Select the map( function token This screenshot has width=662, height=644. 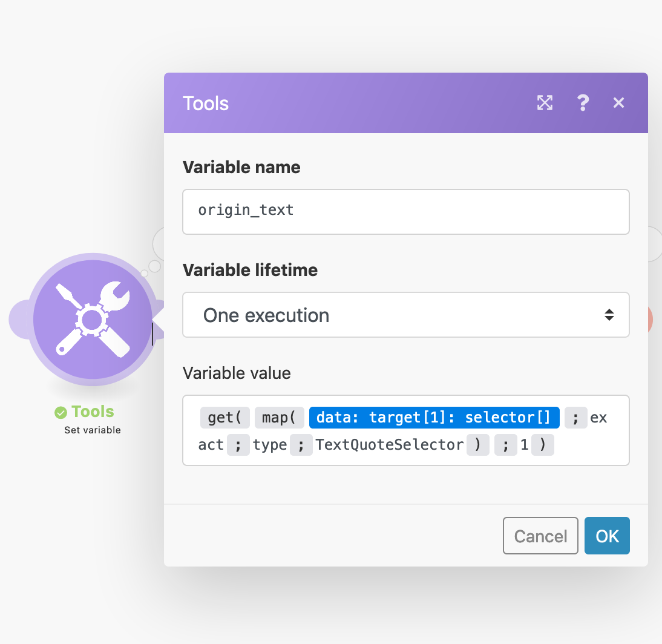pos(279,418)
